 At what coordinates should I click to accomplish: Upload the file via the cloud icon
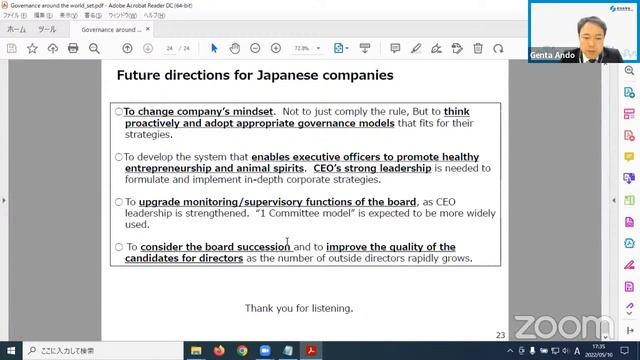[x=53, y=49]
